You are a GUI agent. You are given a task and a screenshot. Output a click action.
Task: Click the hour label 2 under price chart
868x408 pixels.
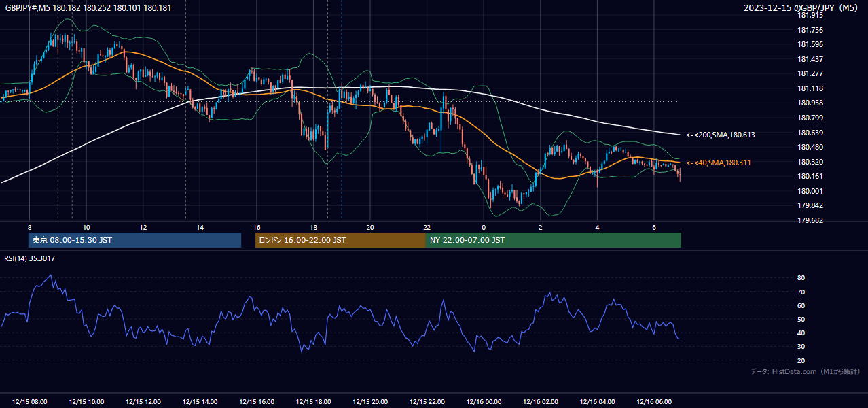pyautogui.click(x=541, y=227)
